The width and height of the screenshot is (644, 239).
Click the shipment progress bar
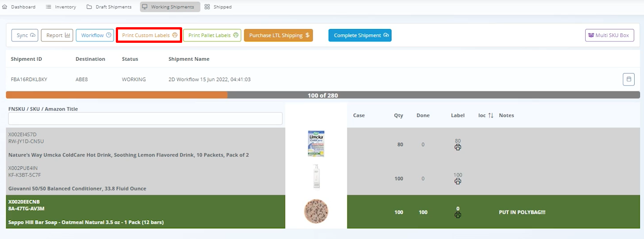pyautogui.click(x=322, y=95)
